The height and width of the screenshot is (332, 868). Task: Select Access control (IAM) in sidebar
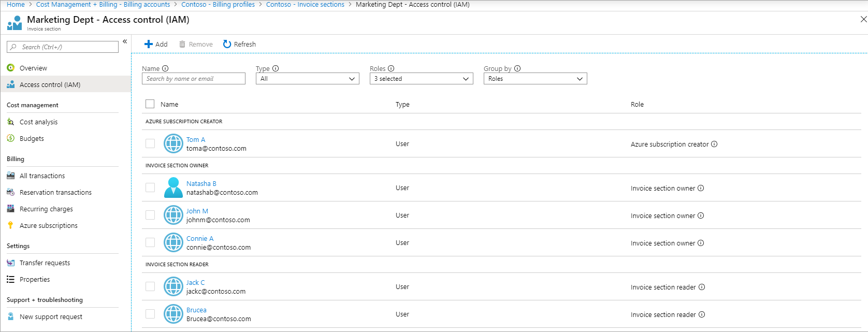coord(65,84)
